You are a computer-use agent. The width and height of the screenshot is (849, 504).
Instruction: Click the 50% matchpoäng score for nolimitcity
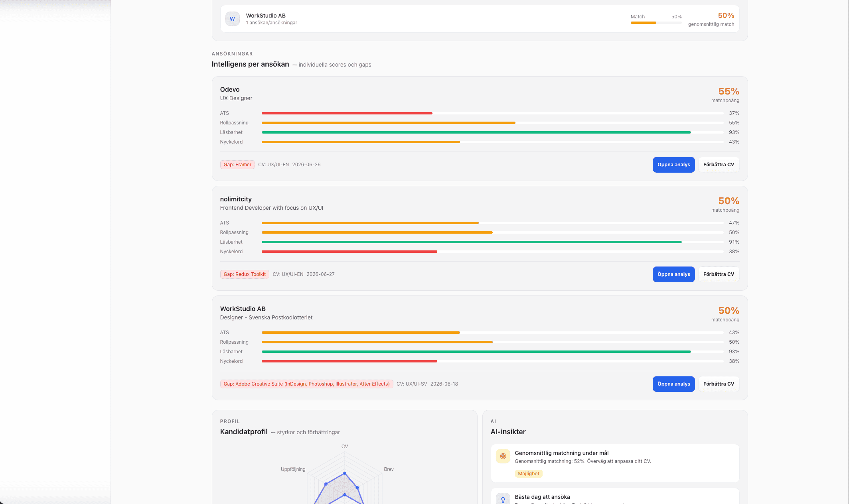pos(729,201)
